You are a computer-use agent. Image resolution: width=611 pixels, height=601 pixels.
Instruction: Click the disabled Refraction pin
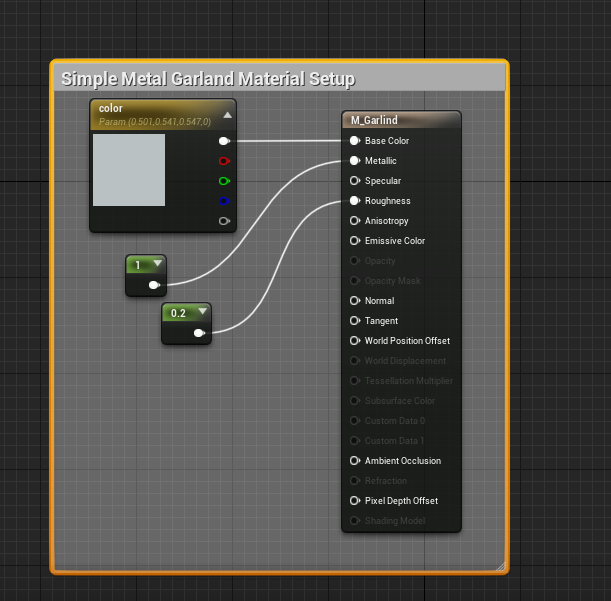coord(355,481)
